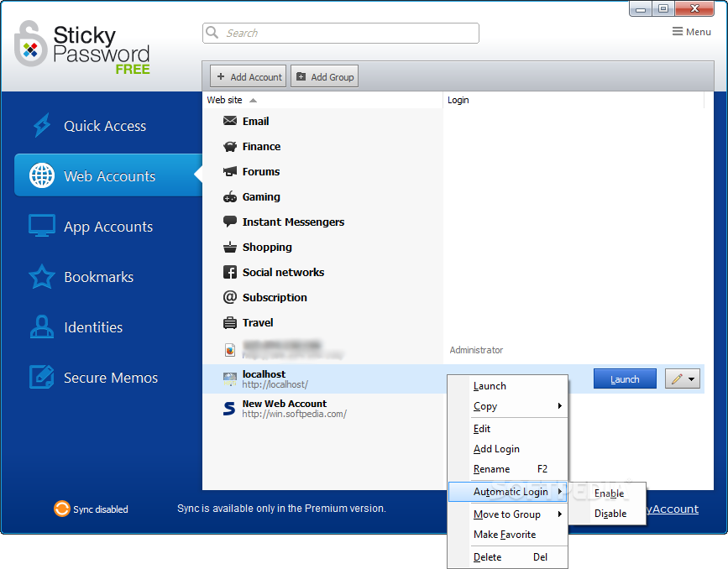Click the http://win.softpedia.com/ URL text
728x569 pixels.
coord(295,414)
